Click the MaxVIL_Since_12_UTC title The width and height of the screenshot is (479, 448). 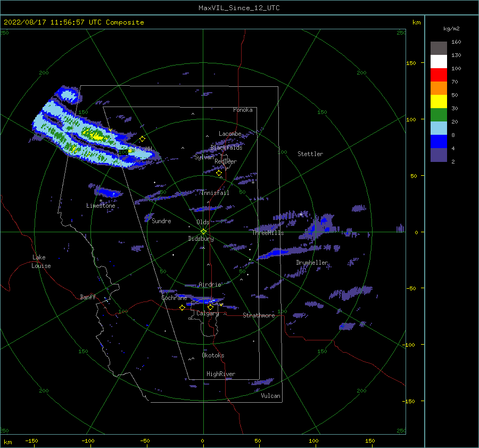pyautogui.click(x=239, y=8)
